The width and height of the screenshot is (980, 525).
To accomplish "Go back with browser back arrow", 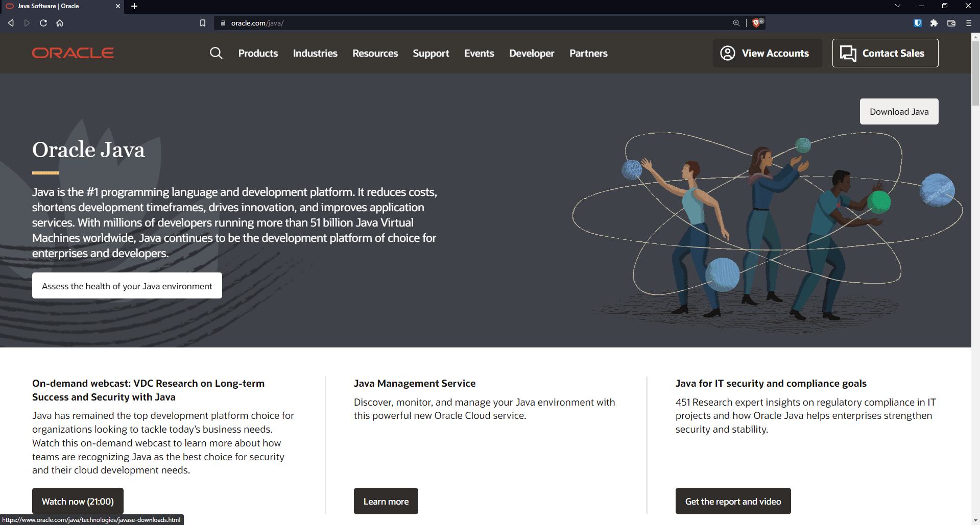I will [11, 23].
